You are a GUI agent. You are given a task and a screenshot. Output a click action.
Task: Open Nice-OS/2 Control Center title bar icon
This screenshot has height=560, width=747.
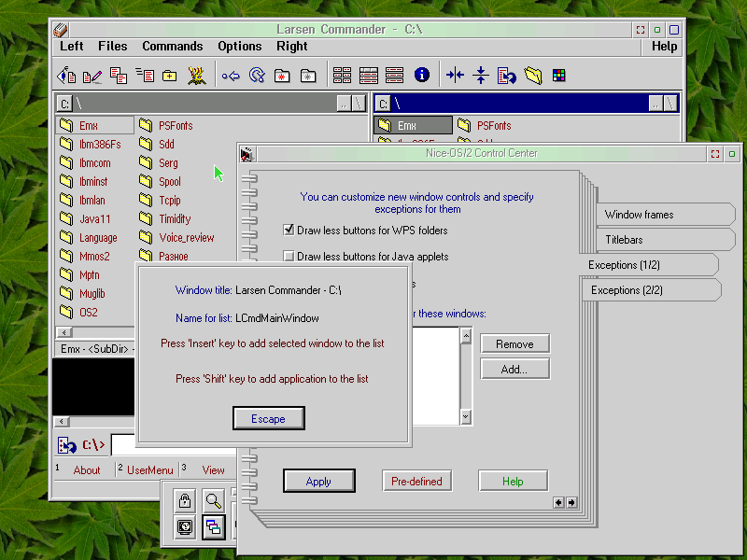pos(247,154)
